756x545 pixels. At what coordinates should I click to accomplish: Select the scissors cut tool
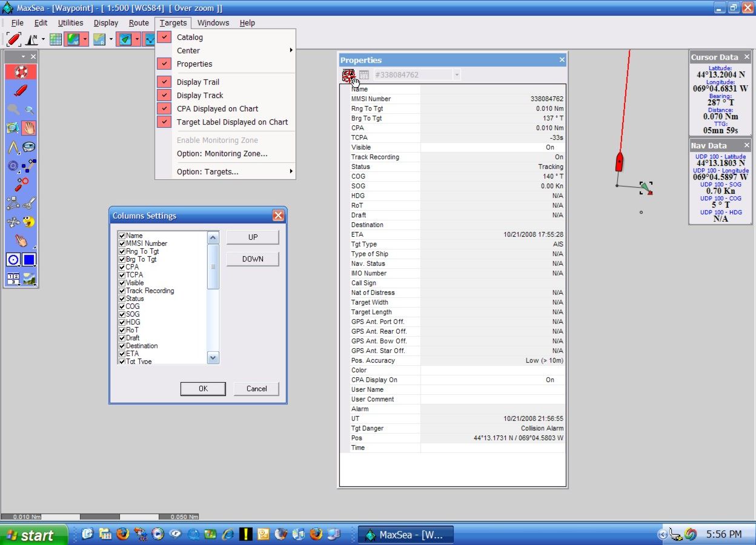(29, 203)
